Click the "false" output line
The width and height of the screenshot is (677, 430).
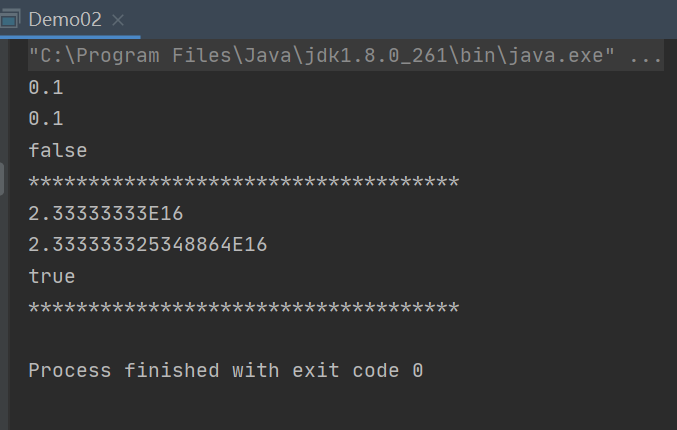pyautogui.click(x=58, y=151)
